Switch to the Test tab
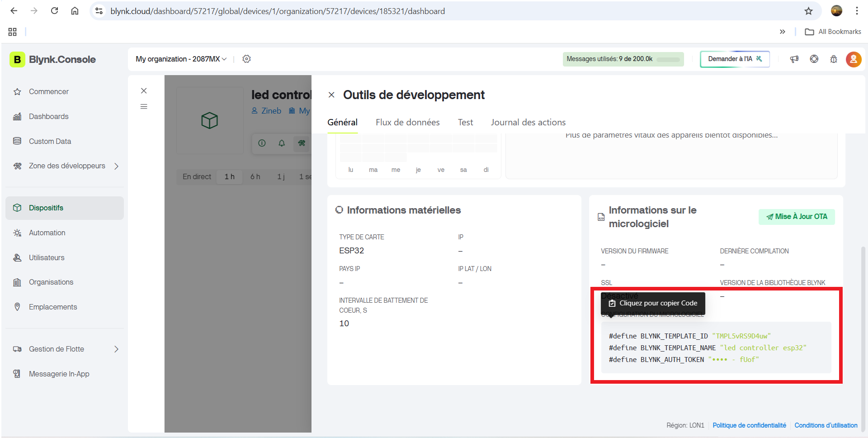The height and width of the screenshot is (438, 868). point(465,122)
